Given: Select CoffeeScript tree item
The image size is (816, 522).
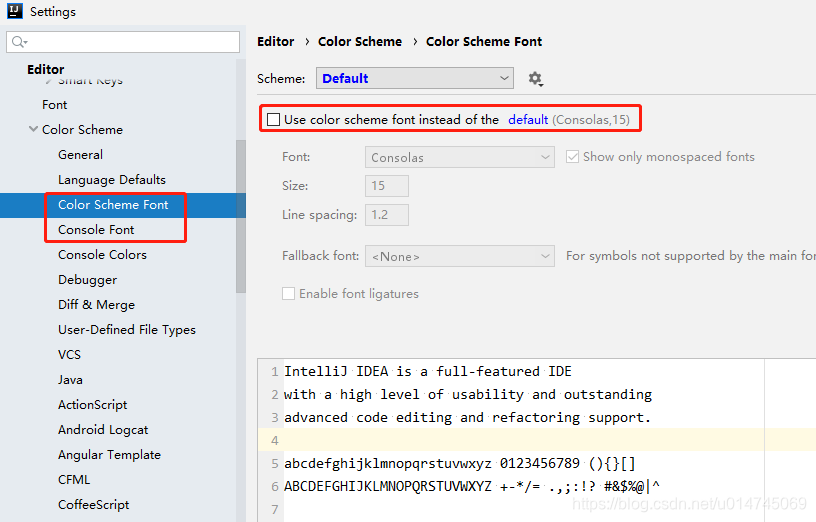Looking at the screenshot, I should pyautogui.click(x=94, y=505).
